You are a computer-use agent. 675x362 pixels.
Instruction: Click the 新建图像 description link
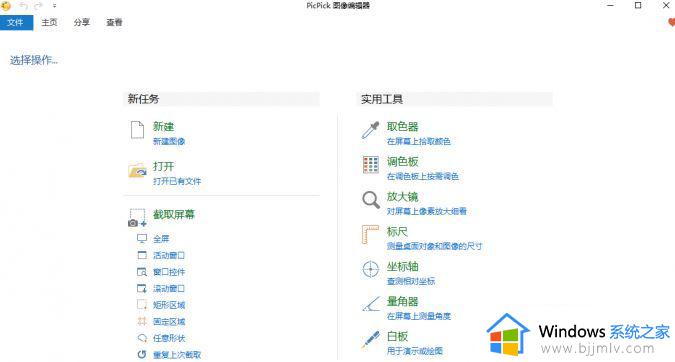pos(169,141)
